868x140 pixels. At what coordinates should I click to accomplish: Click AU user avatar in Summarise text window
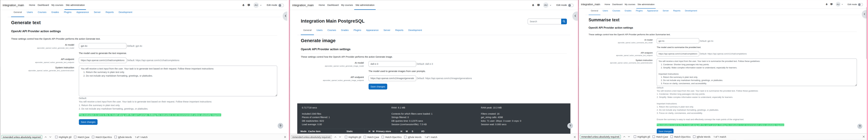(x=838, y=4)
